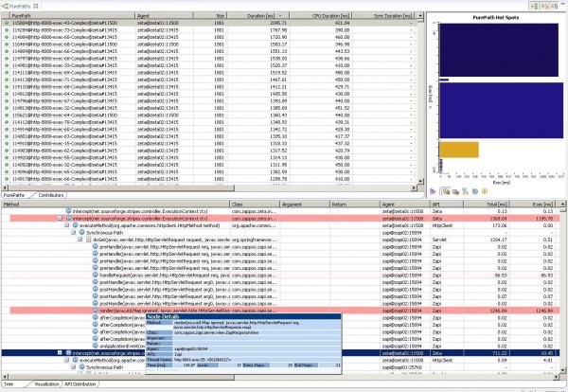Sort by the API column header
Viewport: 568px width, 392px height.
point(446,205)
